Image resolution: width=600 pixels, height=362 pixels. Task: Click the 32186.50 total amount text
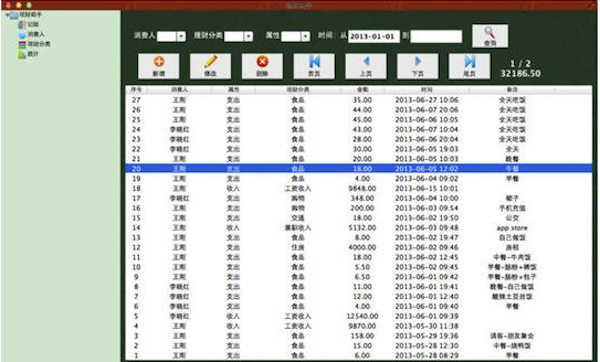click(x=520, y=73)
